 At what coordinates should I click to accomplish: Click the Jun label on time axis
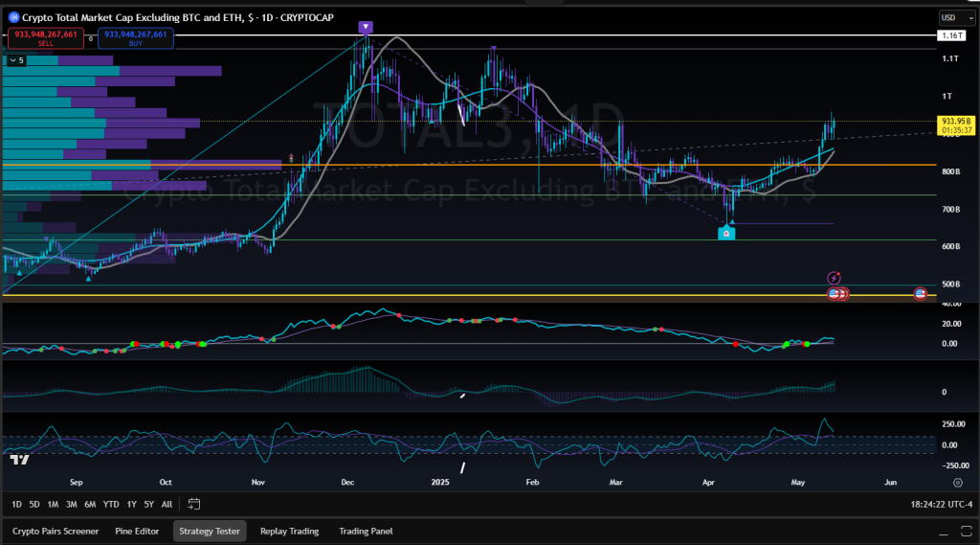[890, 483]
